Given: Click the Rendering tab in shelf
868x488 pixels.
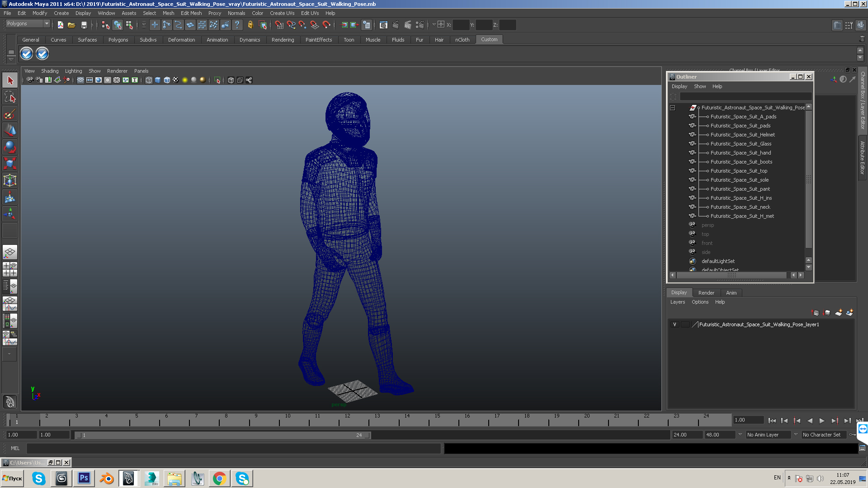Looking at the screenshot, I should point(283,39).
